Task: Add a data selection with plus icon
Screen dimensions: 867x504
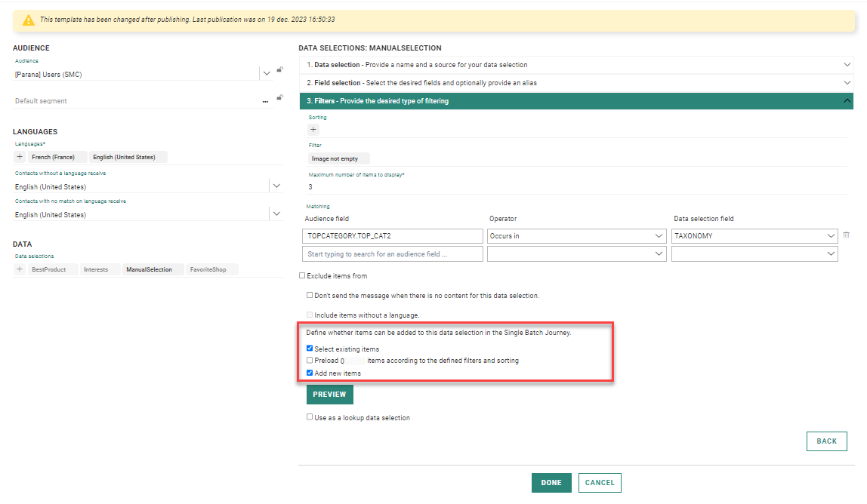Action: pyautogui.click(x=20, y=269)
